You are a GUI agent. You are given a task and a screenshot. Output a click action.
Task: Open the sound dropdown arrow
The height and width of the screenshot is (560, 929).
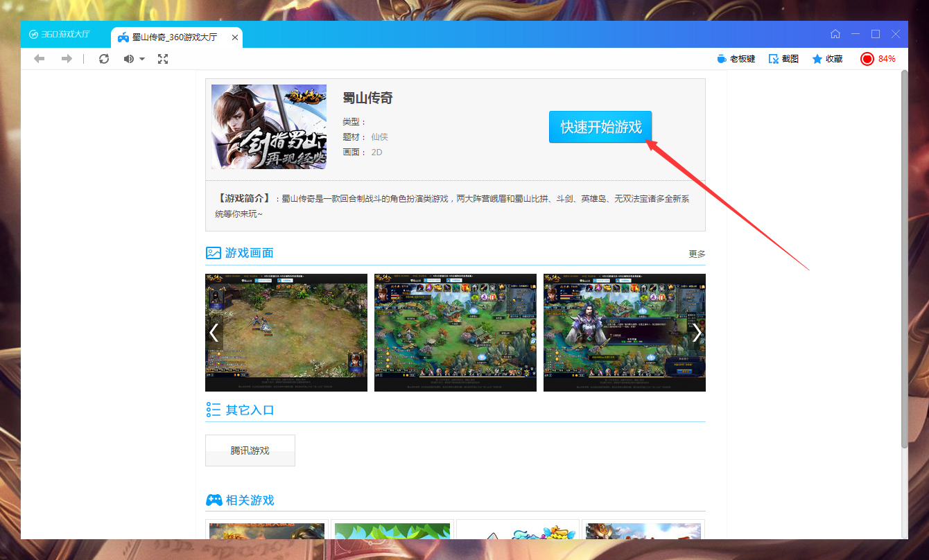point(142,59)
